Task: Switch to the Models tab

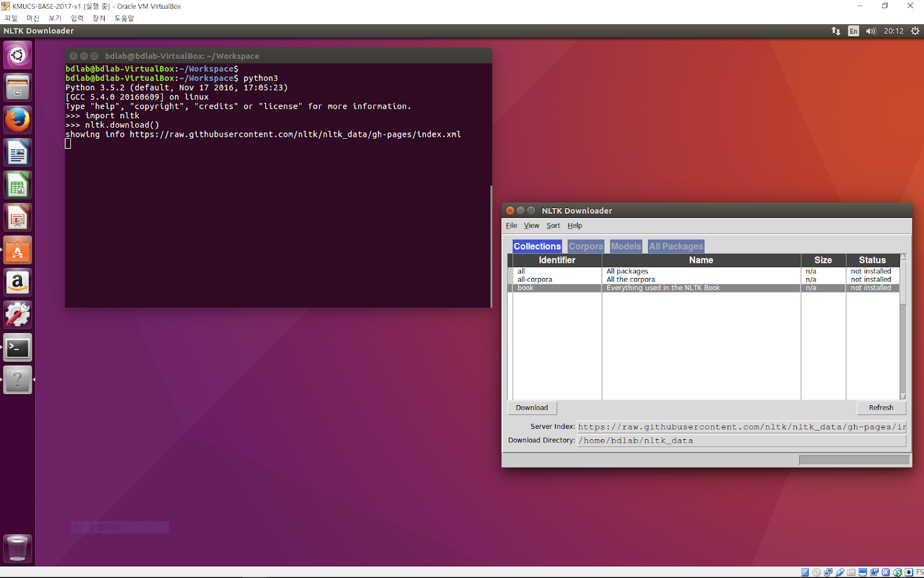Action: coord(626,246)
